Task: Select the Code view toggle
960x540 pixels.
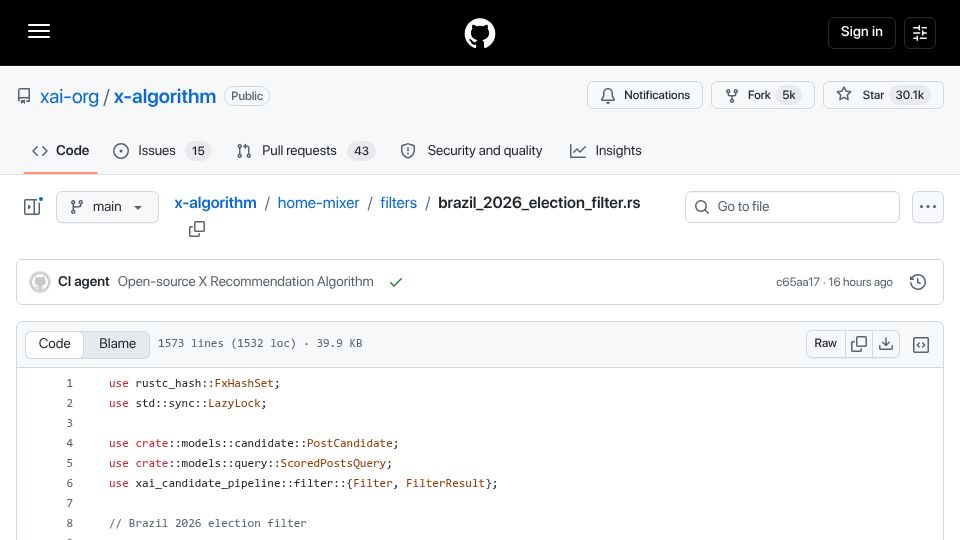Action: click(54, 343)
